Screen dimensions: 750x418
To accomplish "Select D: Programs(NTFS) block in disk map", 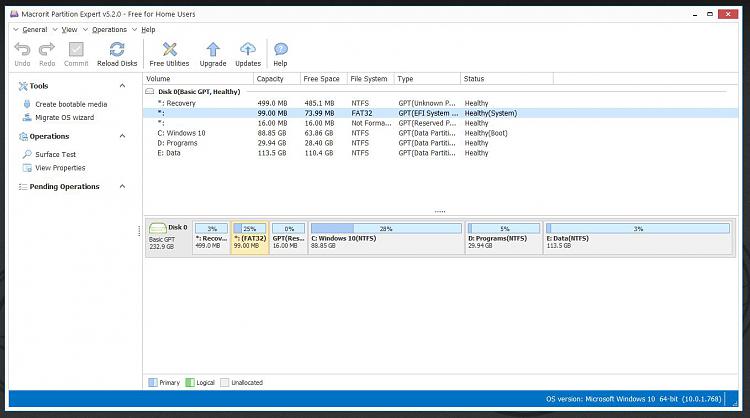I will click(504, 238).
